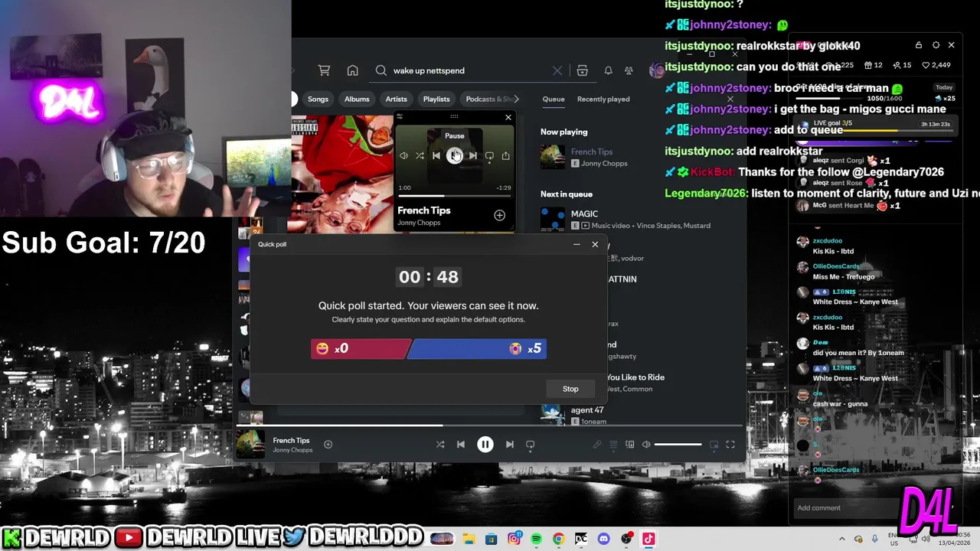Click the French Tips album art in the bottom bar

coord(250,445)
